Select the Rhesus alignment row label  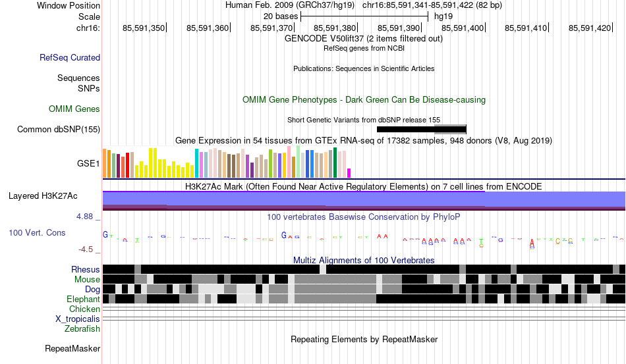pyautogui.click(x=86, y=269)
